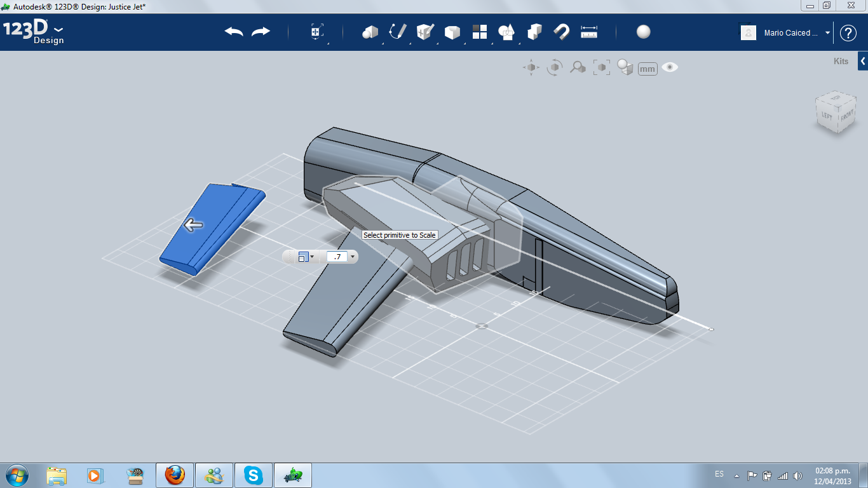Click the Fit to view icon

(x=601, y=67)
